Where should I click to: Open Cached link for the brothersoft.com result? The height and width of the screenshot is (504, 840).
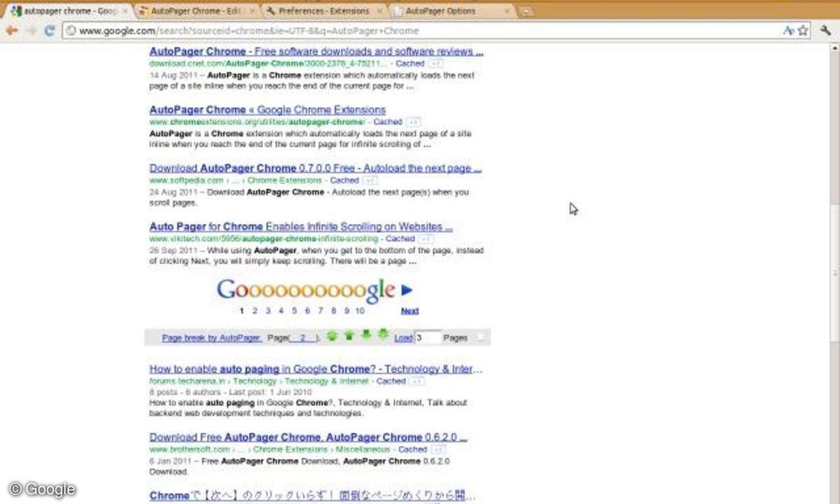(x=412, y=449)
